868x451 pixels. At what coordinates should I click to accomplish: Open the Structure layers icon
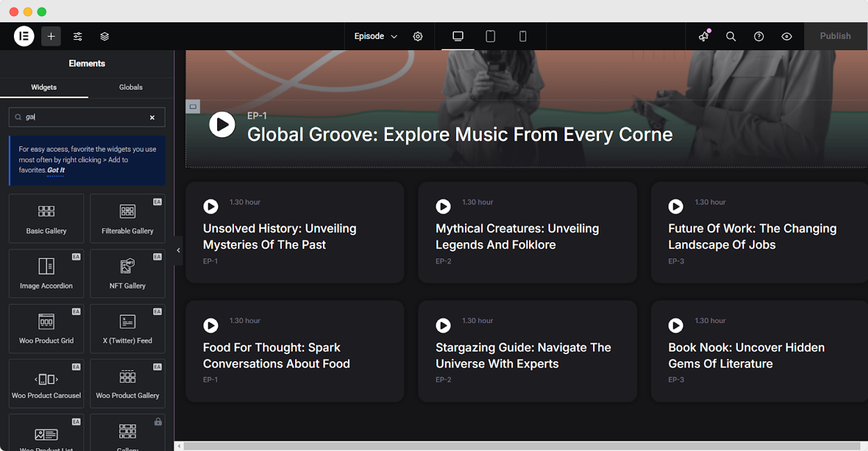(104, 36)
